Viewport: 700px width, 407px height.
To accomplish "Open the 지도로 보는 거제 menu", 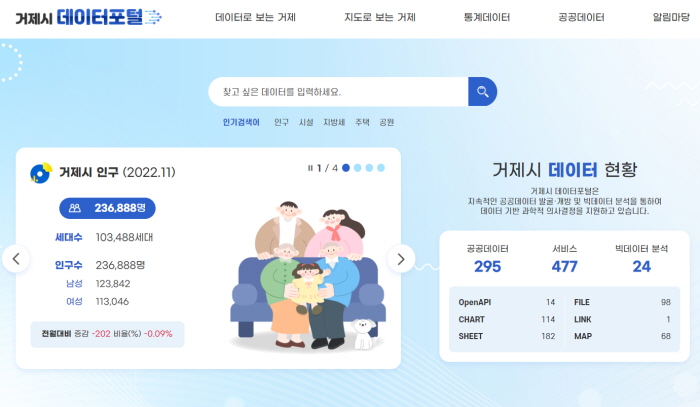I will tap(379, 17).
